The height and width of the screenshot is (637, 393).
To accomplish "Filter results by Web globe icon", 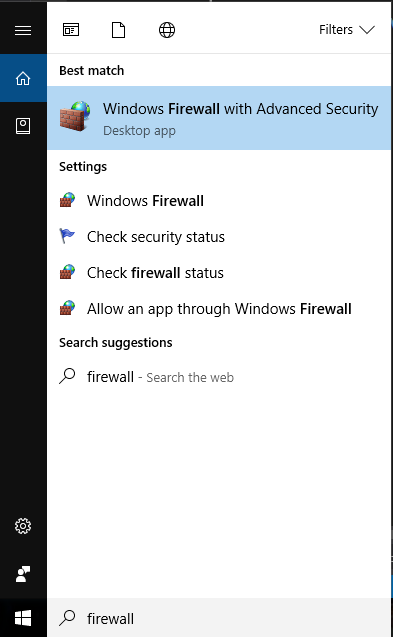I will click(x=167, y=30).
